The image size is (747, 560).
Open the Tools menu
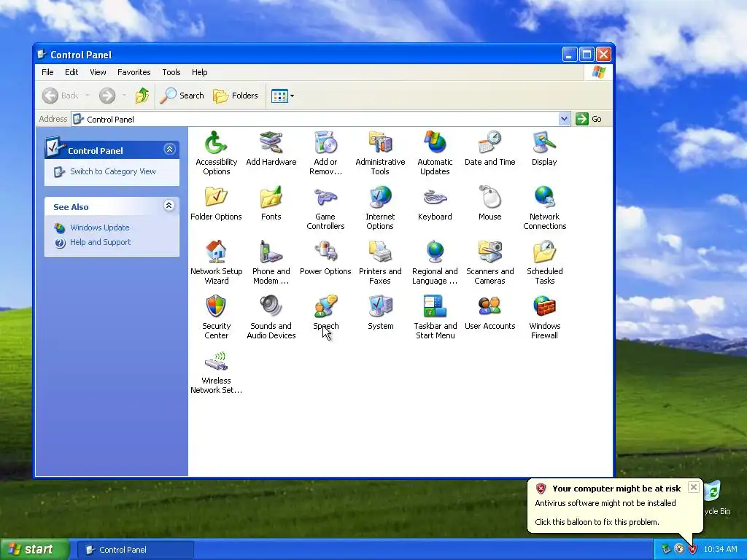point(171,72)
